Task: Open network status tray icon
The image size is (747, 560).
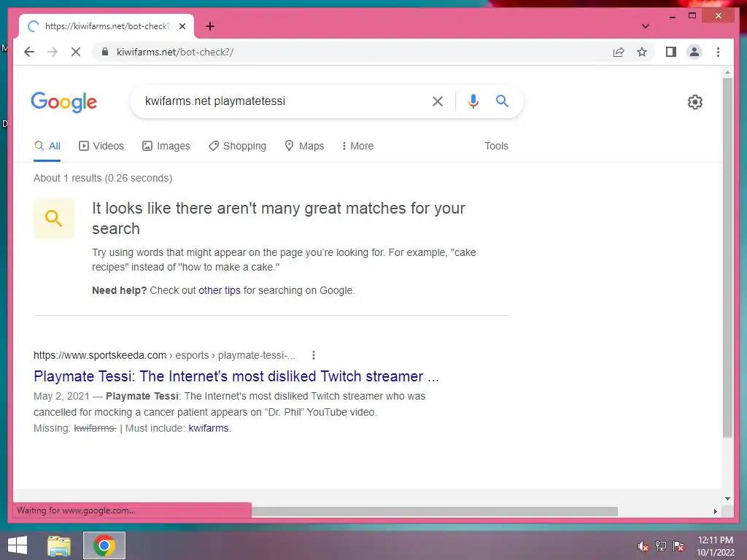Action: pos(661,546)
